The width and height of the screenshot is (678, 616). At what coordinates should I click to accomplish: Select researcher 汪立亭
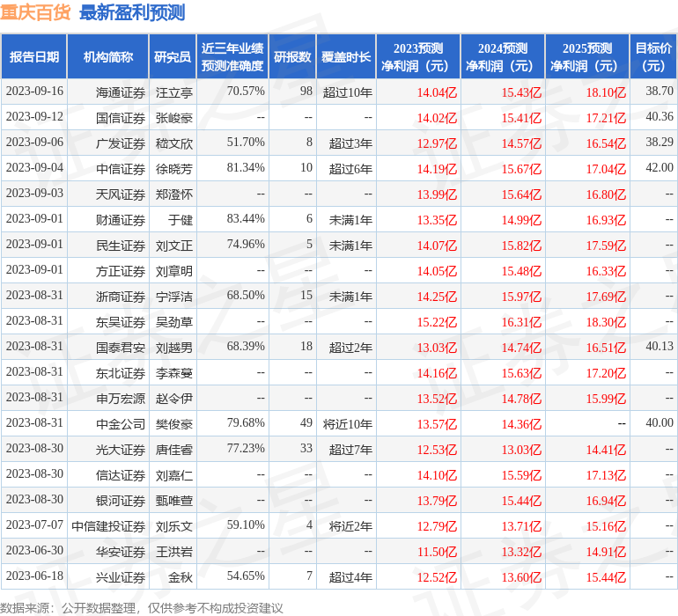point(174,92)
